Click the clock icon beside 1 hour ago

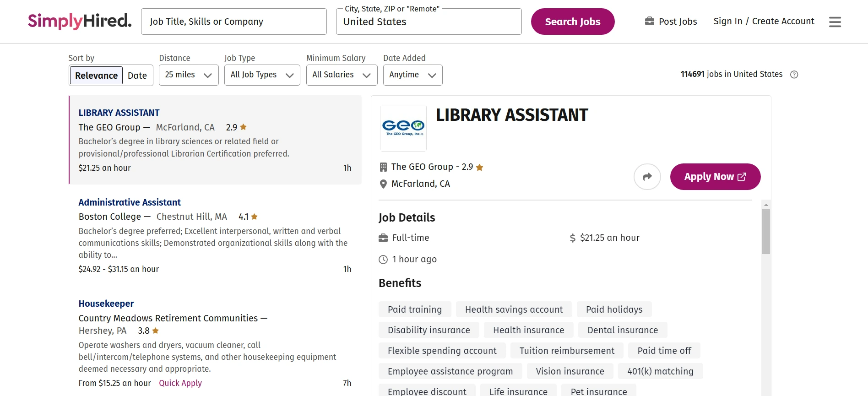tap(383, 259)
